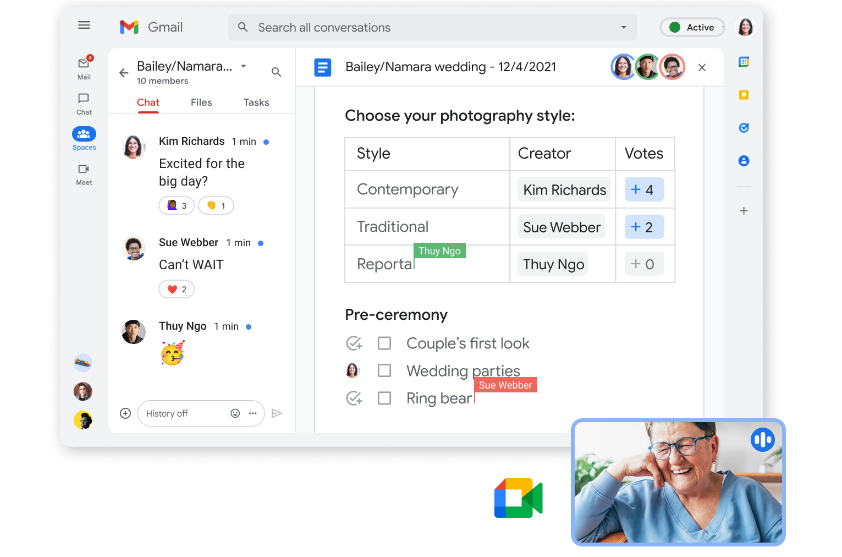
Task: Click the search magnifier in search bar
Action: [243, 27]
